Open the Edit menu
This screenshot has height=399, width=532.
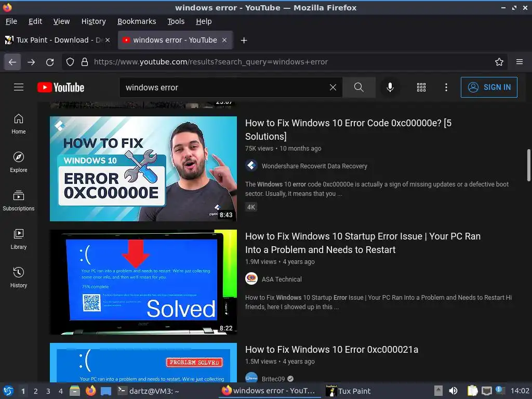coord(35,21)
